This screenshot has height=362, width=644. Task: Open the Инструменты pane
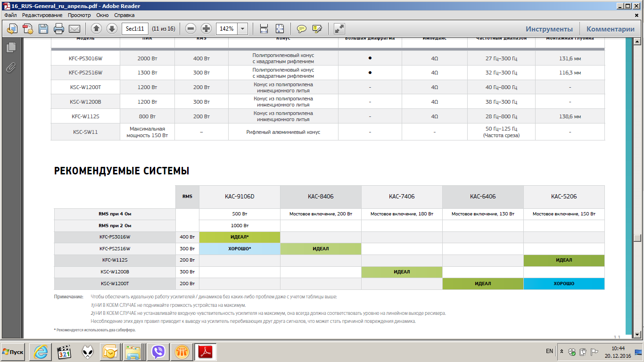click(549, 29)
